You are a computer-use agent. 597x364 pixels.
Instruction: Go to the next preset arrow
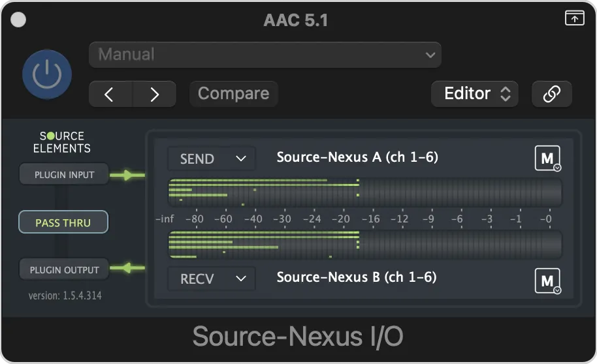point(154,94)
